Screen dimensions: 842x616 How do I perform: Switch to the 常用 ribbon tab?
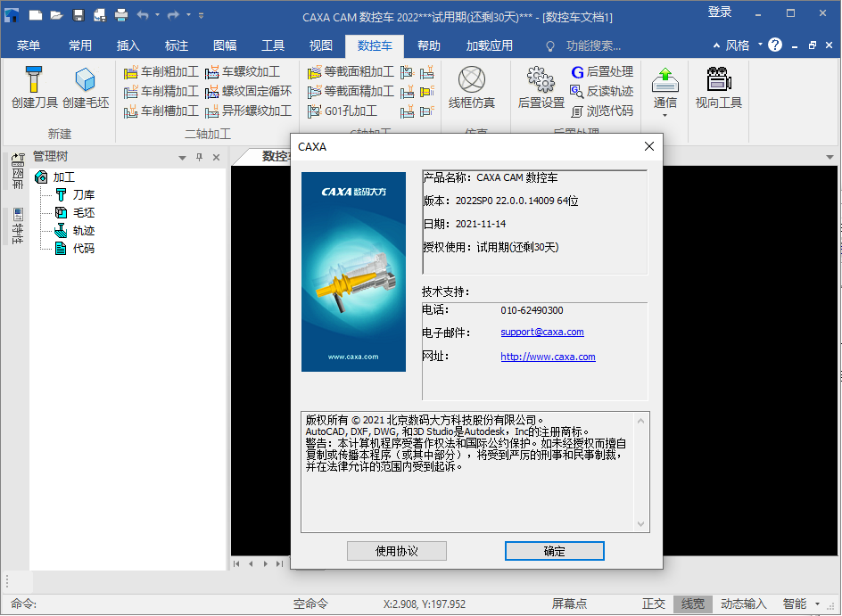click(80, 45)
